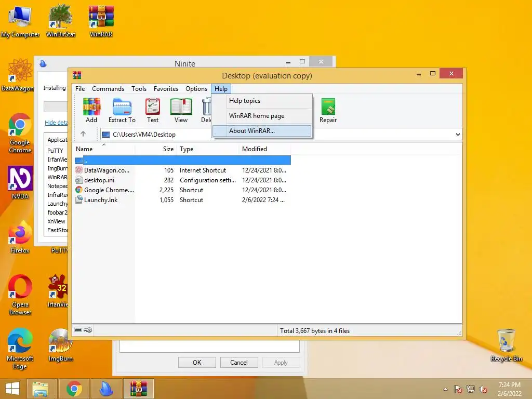Image resolution: width=532 pixels, height=399 pixels.
Task: Select the ImgBurn desktop icon
Action: (60, 345)
